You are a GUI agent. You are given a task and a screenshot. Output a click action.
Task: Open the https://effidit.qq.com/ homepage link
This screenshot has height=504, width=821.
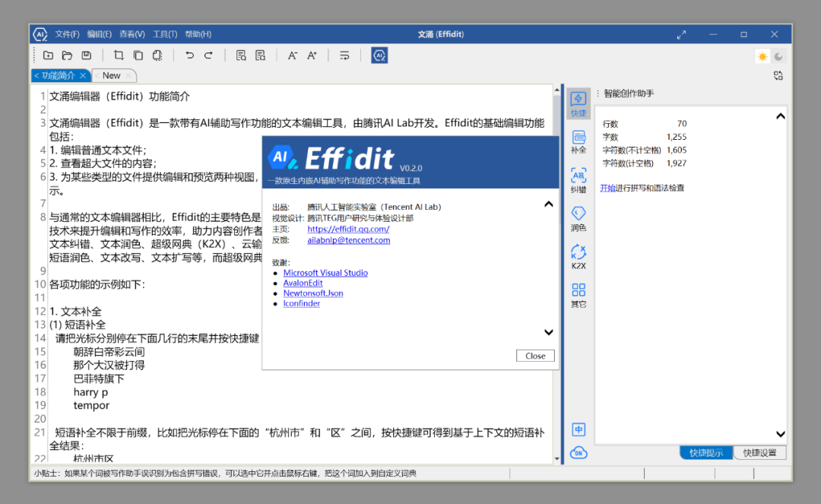[348, 229]
